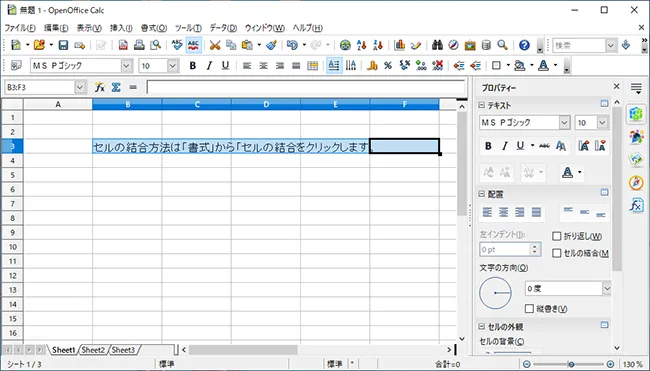Open sidebar font name dropdown
The width and height of the screenshot is (650, 371).
pos(564,122)
